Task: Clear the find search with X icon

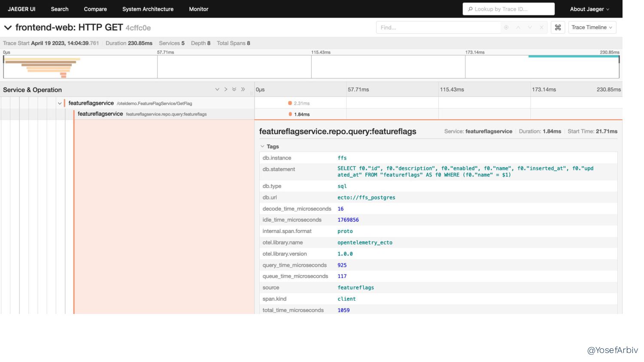Action: 541,27
